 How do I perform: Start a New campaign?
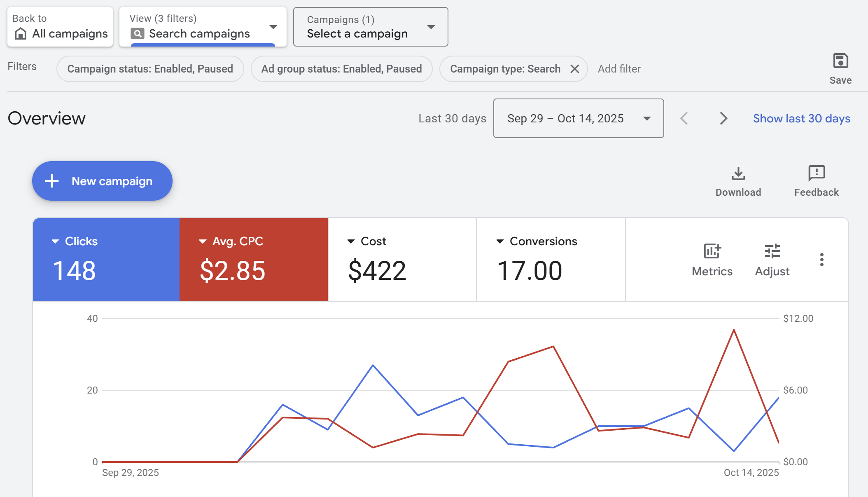coord(102,181)
